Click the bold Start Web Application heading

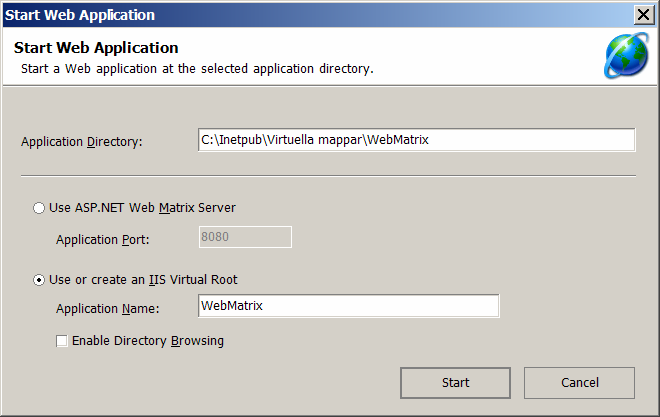point(96,48)
